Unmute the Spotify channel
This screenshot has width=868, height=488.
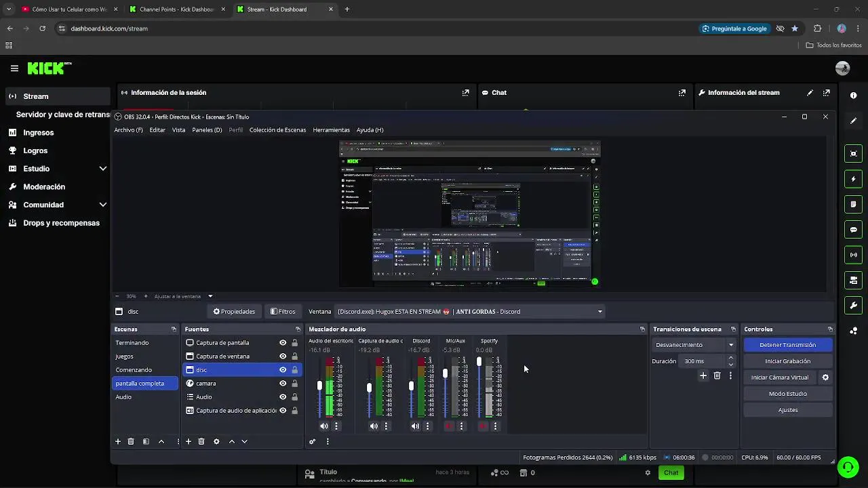coord(483,426)
